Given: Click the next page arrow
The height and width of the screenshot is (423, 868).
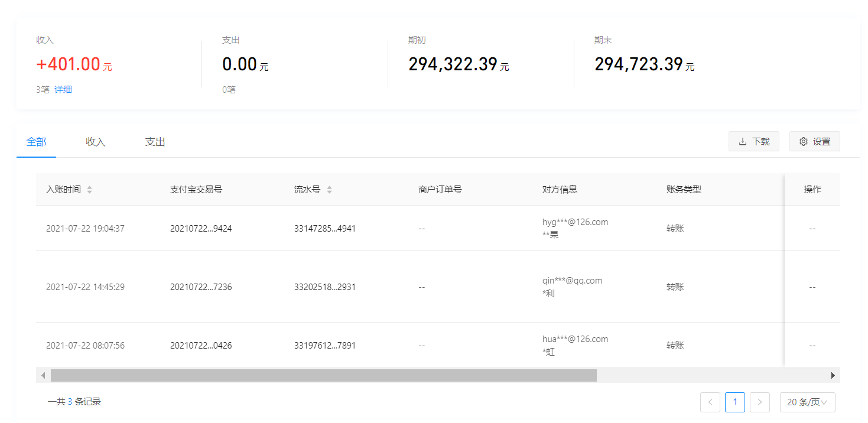Looking at the screenshot, I should pyautogui.click(x=759, y=402).
